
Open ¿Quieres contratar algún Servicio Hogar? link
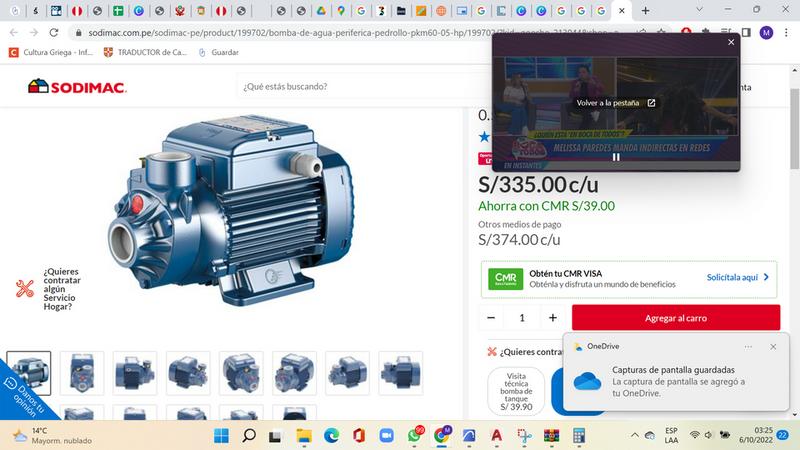(62, 289)
